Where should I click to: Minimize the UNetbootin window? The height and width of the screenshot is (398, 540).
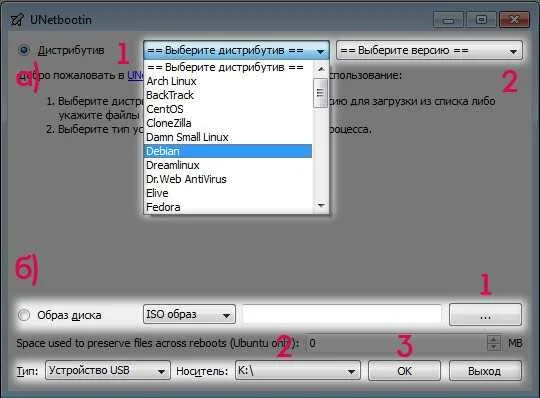pyautogui.click(x=448, y=20)
